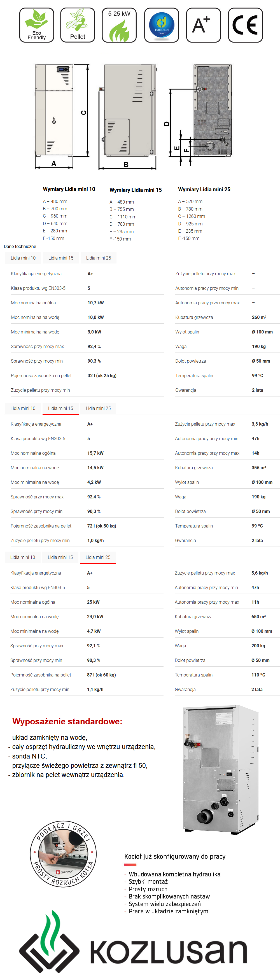The image size is (280, 980).
Task: Click the CE certification mark icon
Action: coord(245,25)
